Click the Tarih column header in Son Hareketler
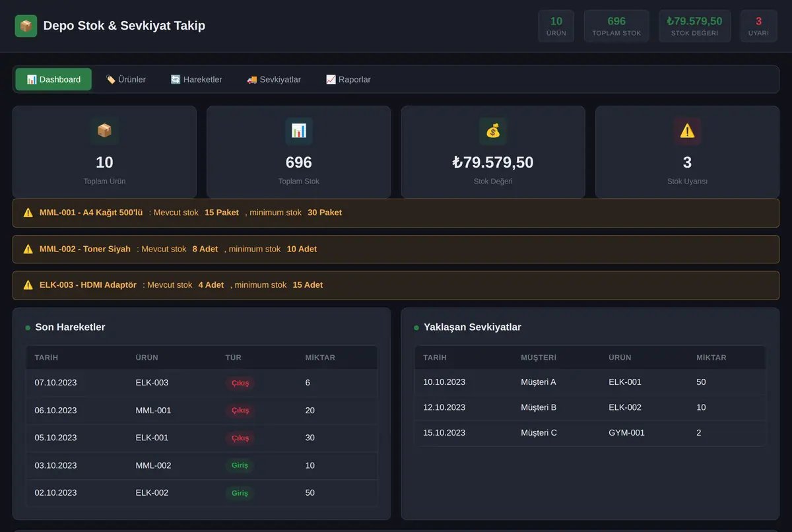The height and width of the screenshot is (532, 792). pos(46,358)
